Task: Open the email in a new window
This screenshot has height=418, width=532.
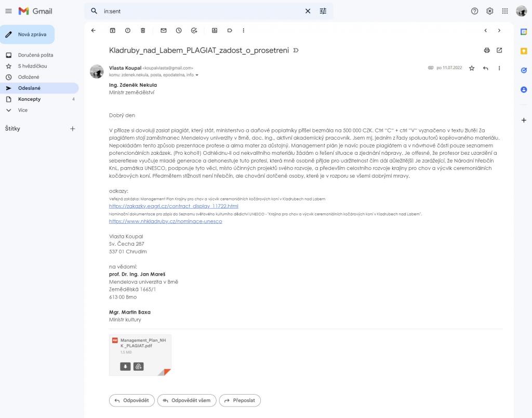Action: click(499, 50)
